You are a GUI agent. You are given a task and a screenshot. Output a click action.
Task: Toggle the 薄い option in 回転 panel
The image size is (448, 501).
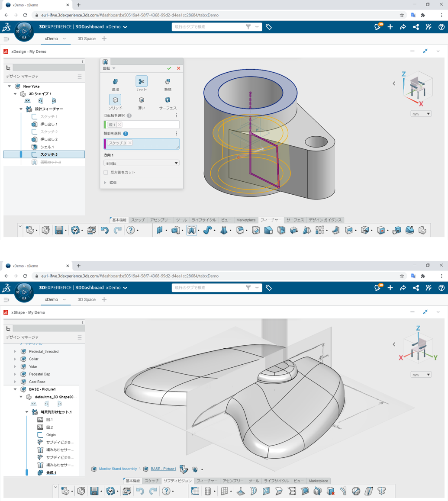(142, 102)
